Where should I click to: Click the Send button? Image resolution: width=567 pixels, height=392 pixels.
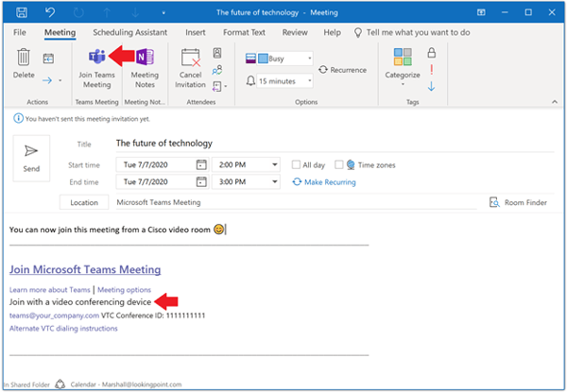tap(31, 159)
